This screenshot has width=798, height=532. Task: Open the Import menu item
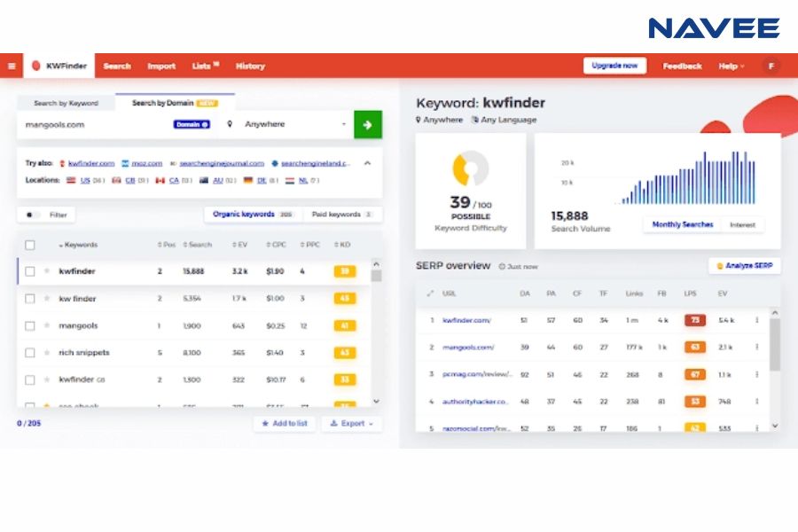[x=161, y=66]
